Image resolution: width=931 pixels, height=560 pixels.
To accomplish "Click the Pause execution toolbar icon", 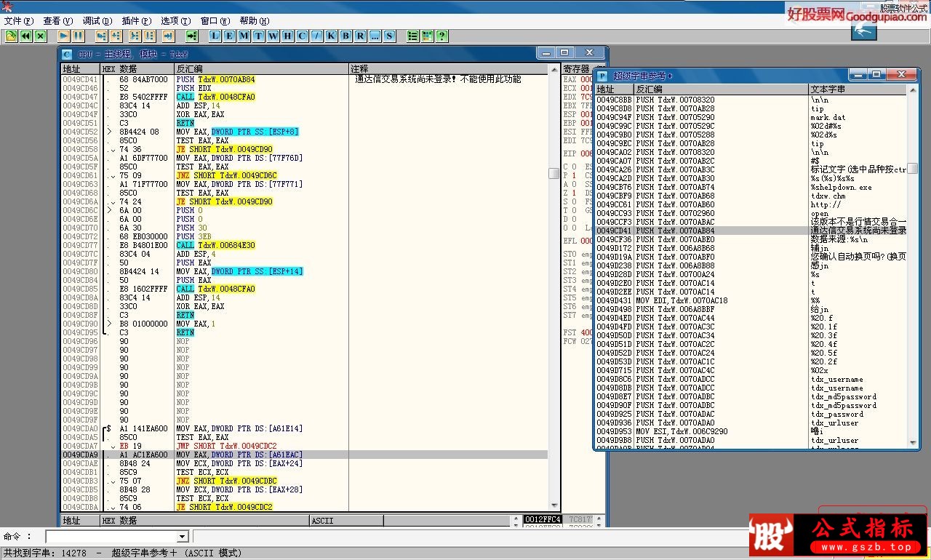I will pos(78,36).
